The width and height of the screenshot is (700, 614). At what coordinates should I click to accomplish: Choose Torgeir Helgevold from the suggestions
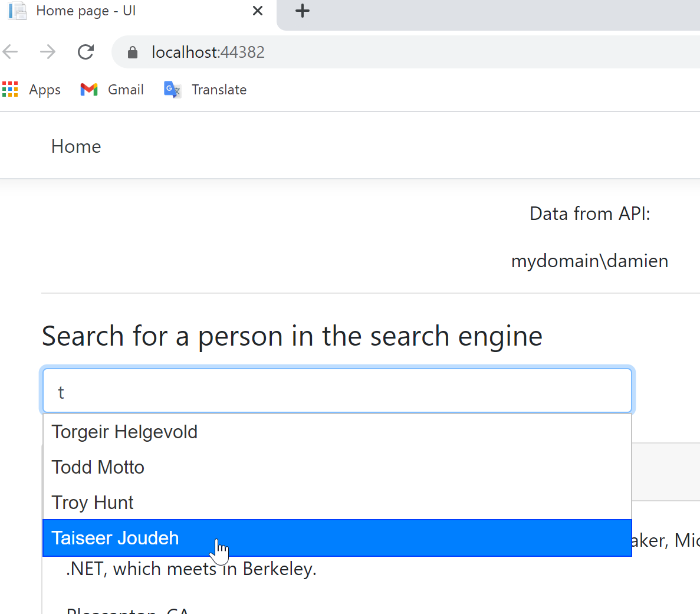point(124,432)
